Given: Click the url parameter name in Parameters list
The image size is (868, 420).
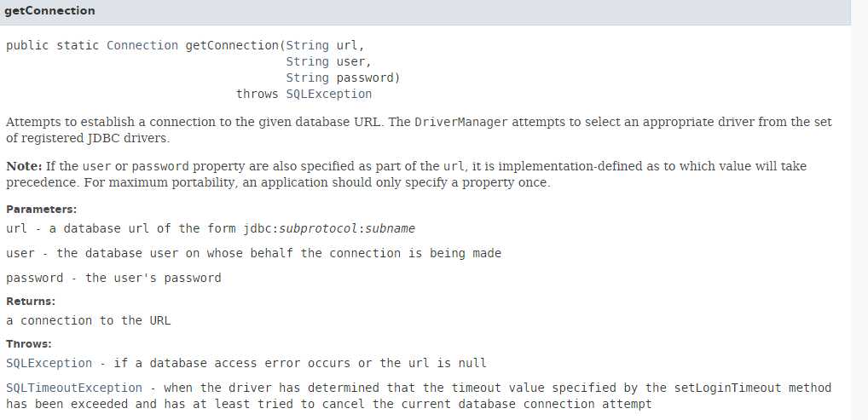Looking at the screenshot, I should (16, 228).
